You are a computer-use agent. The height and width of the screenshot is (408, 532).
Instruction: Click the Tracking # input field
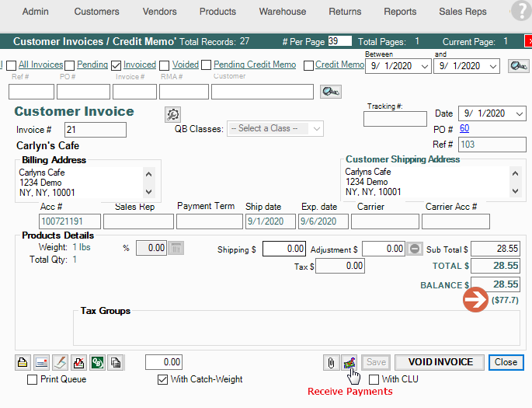[x=395, y=119]
